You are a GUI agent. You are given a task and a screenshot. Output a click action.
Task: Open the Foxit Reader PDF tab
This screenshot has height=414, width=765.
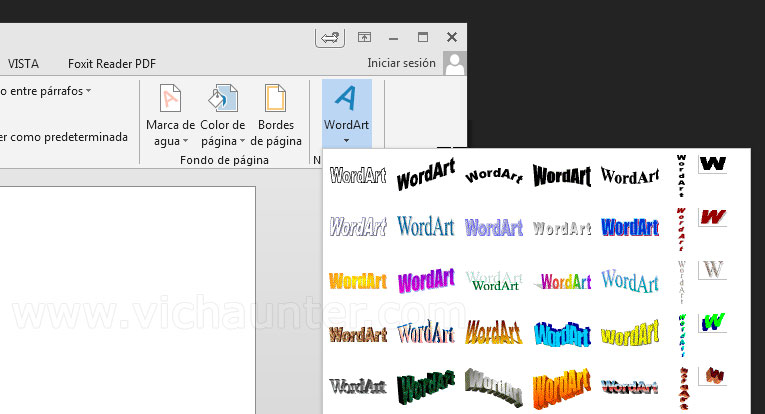pos(112,64)
